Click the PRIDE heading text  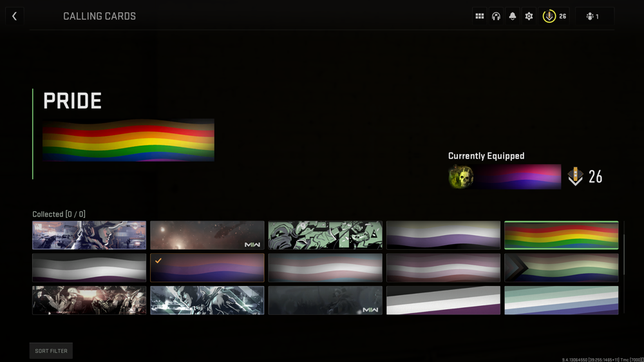[72, 100]
